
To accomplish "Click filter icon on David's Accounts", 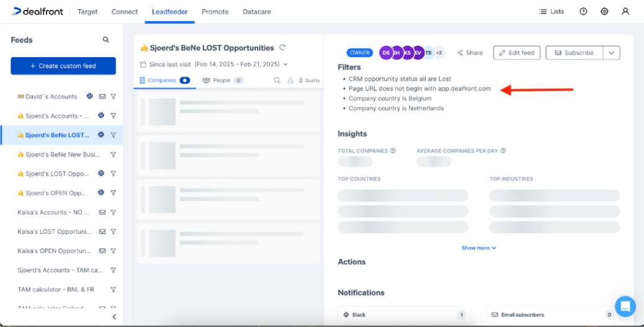I will point(114,97).
